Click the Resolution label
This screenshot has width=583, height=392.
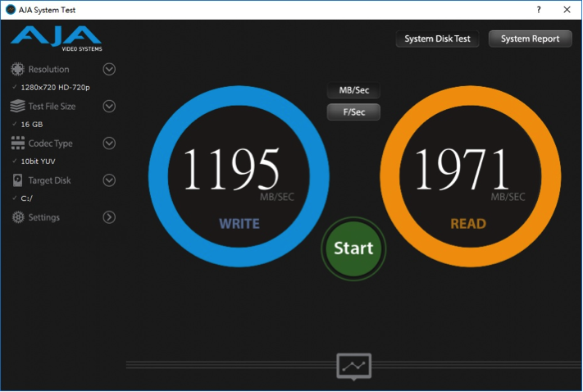click(x=48, y=69)
